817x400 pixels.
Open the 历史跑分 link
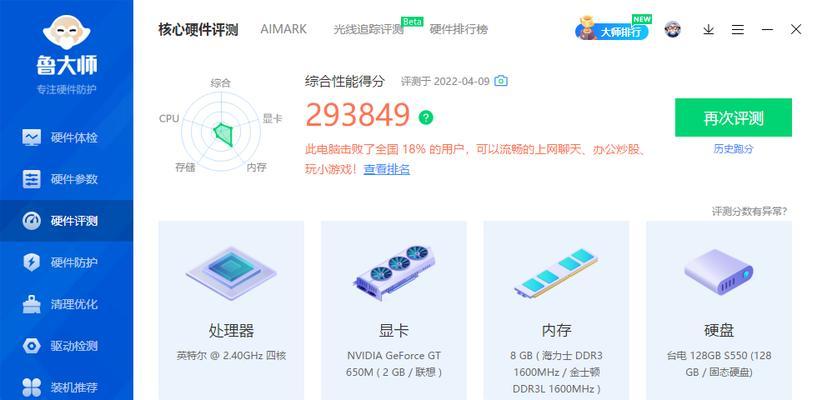(x=733, y=149)
